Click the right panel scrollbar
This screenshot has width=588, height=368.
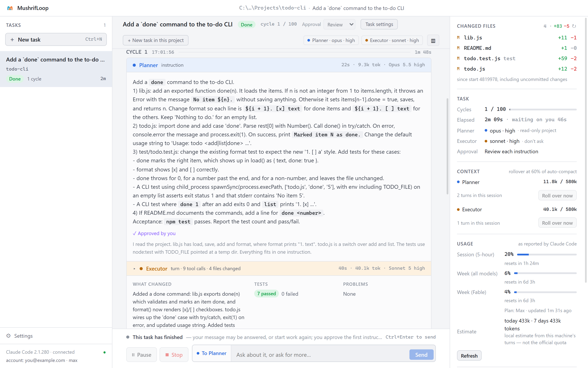click(586, 150)
